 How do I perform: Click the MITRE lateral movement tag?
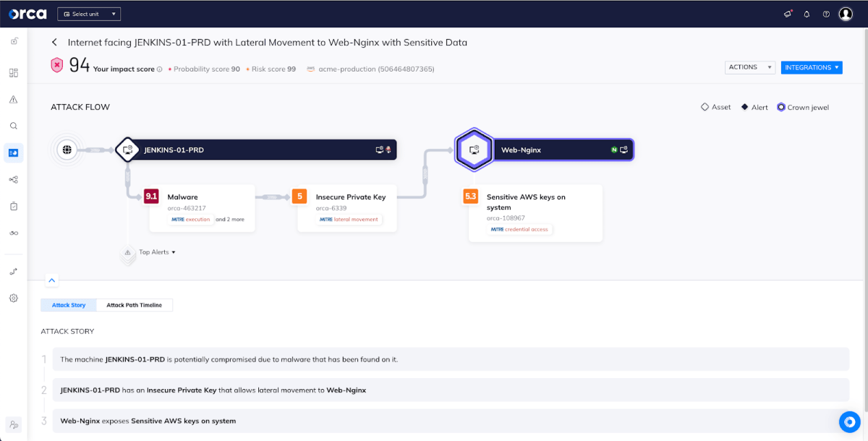pyautogui.click(x=349, y=219)
